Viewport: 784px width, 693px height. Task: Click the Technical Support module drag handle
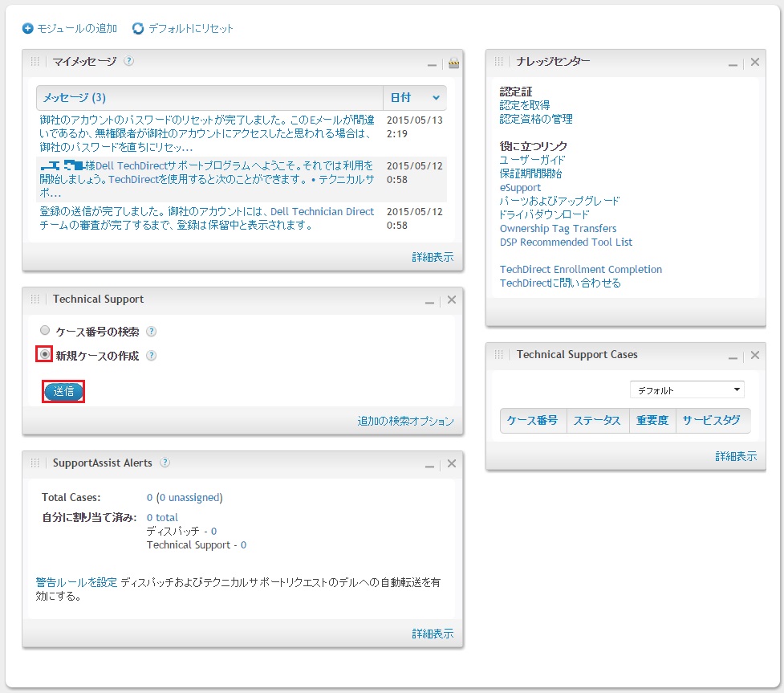[35, 300]
